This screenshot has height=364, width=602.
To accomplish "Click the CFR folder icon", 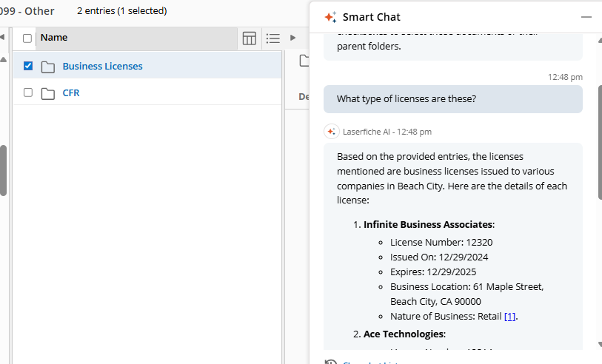I will 48,93.
